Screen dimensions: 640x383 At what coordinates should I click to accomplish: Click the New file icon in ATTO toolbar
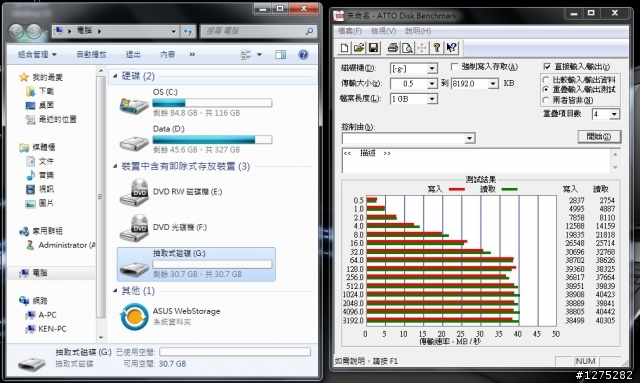pyautogui.click(x=344, y=48)
